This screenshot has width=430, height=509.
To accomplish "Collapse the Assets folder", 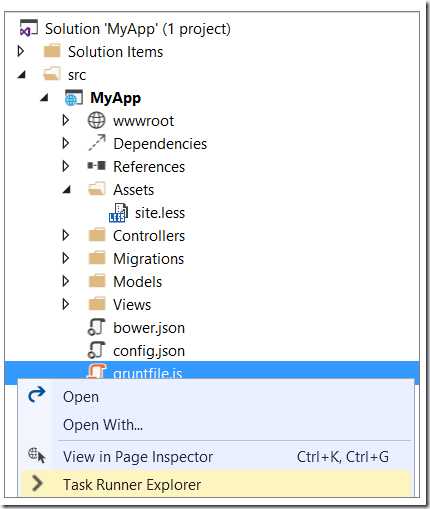I will [x=67, y=190].
